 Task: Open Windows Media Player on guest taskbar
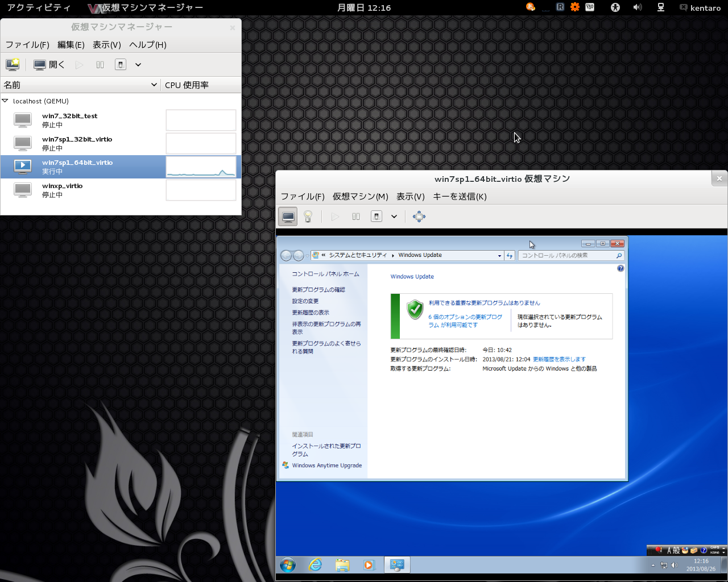click(x=369, y=565)
